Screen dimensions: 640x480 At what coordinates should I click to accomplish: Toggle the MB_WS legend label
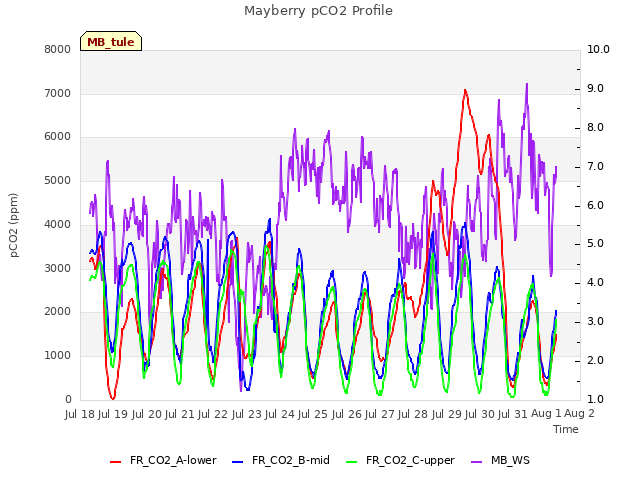[510, 460]
